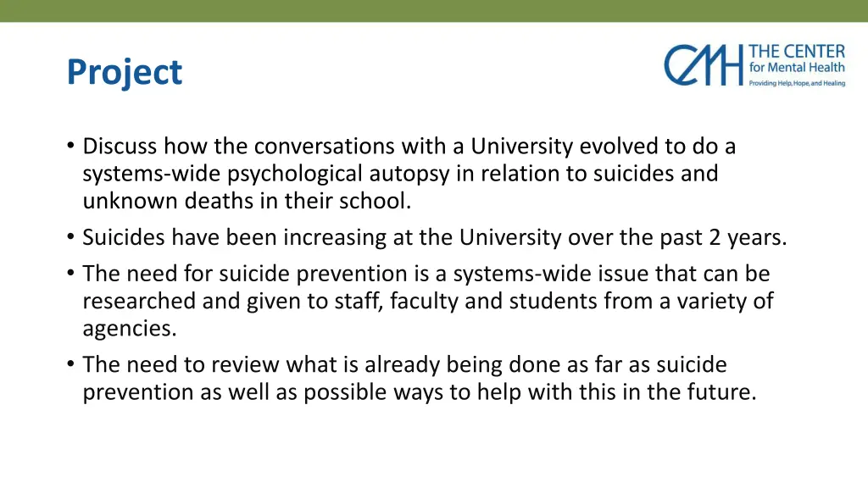Image resolution: width=868 pixels, height=488 pixels.
Task: Place cursor on "Discuss how the conversations" line
Action: pyautogui.click(x=409, y=147)
